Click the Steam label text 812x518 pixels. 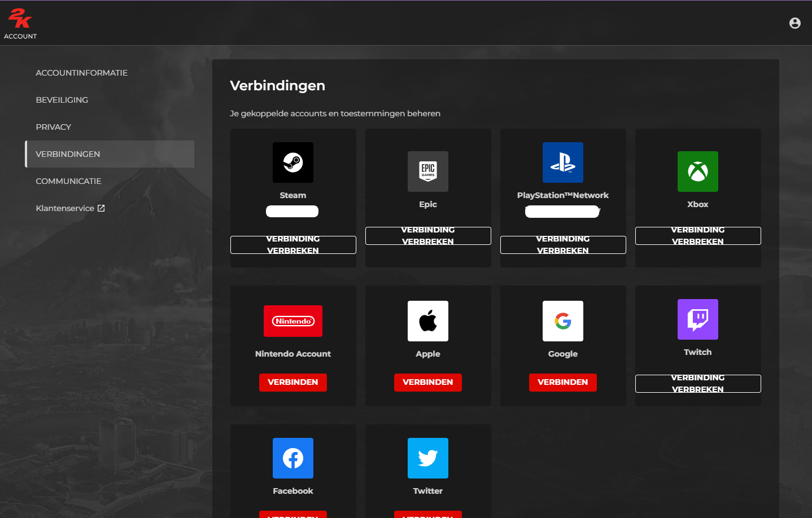click(x=293, y=195)
